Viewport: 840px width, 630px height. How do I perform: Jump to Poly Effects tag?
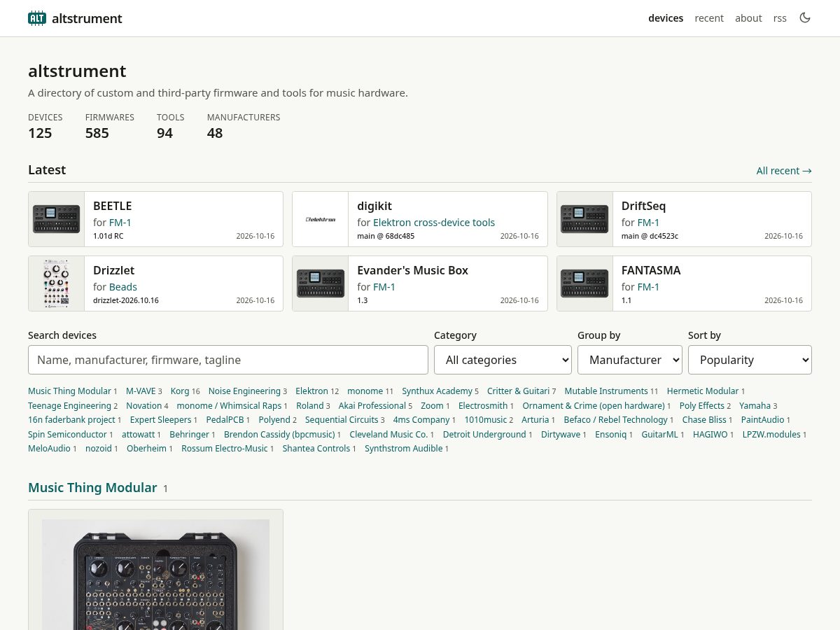click(702, 406)
